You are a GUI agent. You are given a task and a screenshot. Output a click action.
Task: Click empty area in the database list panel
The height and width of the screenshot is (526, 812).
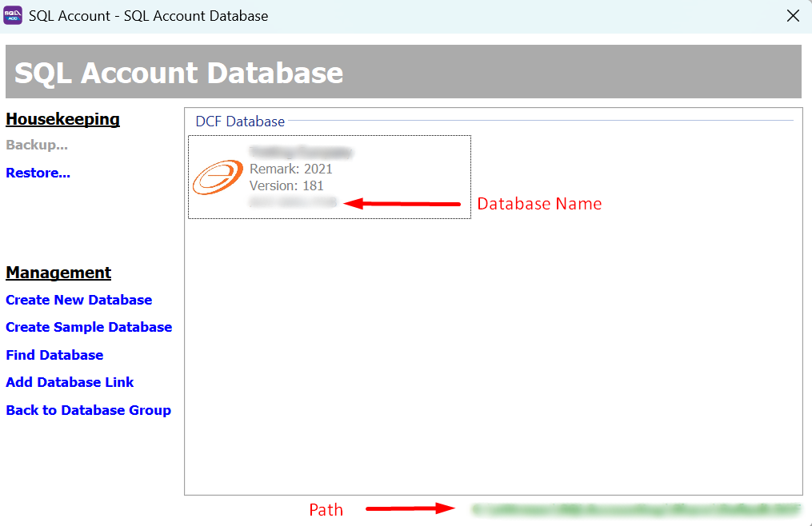click(493, 360)
